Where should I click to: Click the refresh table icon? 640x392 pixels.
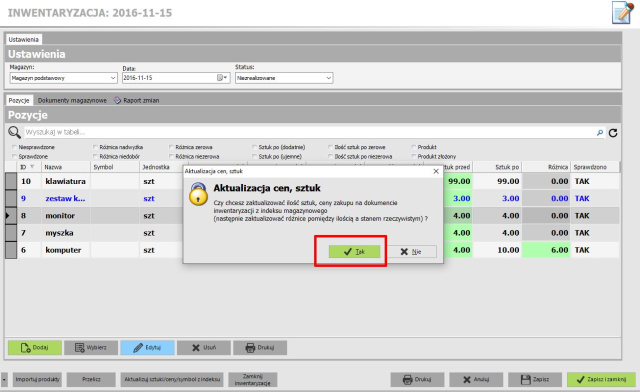613,133
